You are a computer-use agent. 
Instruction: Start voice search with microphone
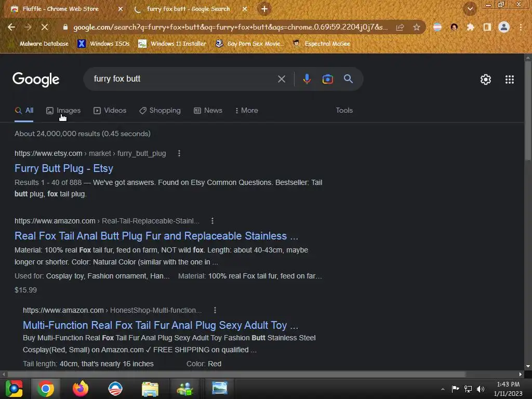click(307, 79)
